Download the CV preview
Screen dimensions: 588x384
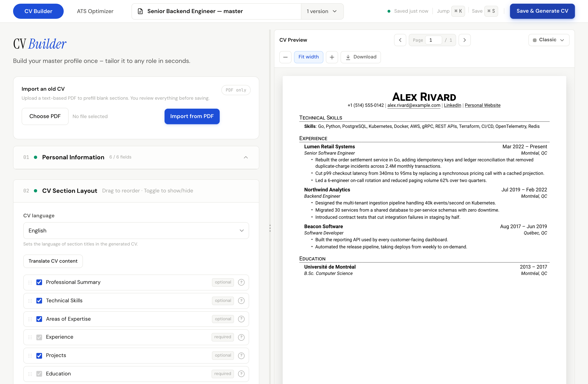pyautogui.click(x=361, y=57)
